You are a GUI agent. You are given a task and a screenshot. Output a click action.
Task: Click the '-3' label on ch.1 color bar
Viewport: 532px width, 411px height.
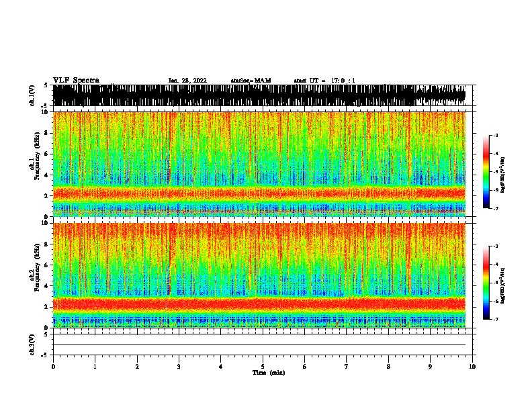[x=496, y=135]
